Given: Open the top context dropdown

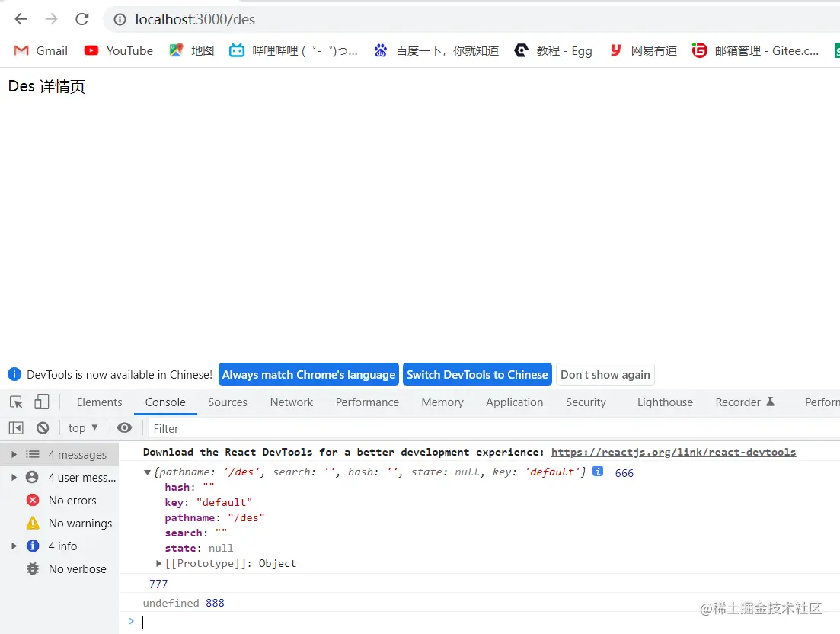Looking at the screenshot, I should (82, 427).
